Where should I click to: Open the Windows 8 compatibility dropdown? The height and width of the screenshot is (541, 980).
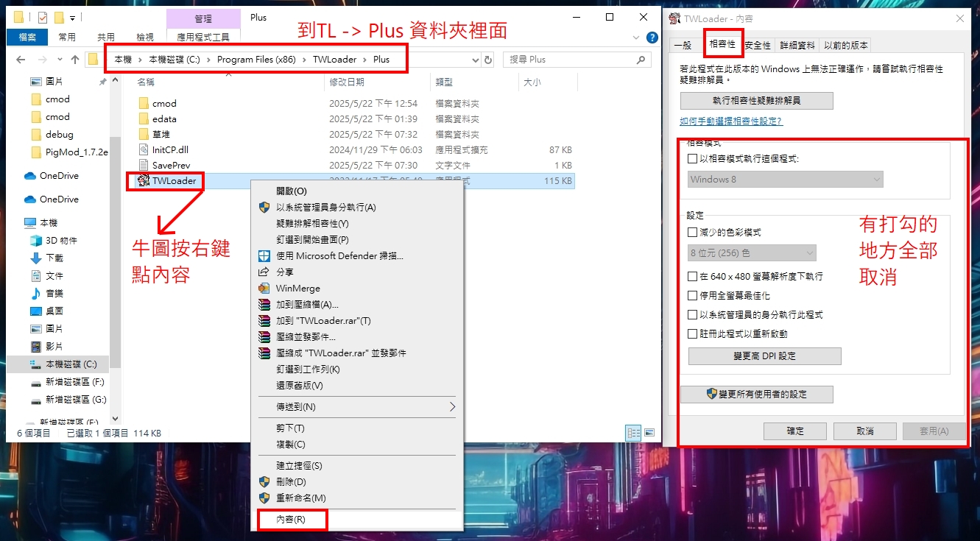pos(786,180)
